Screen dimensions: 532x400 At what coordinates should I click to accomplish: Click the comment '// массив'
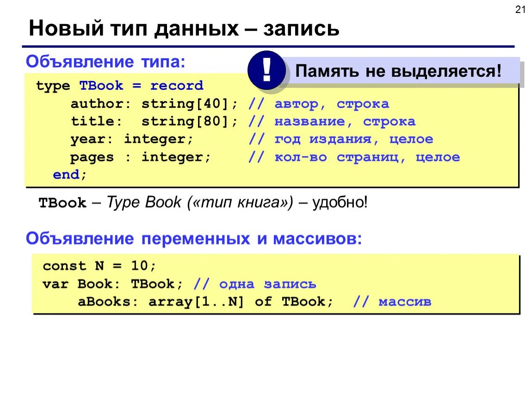pyautogui.click(x=392, y=301)
